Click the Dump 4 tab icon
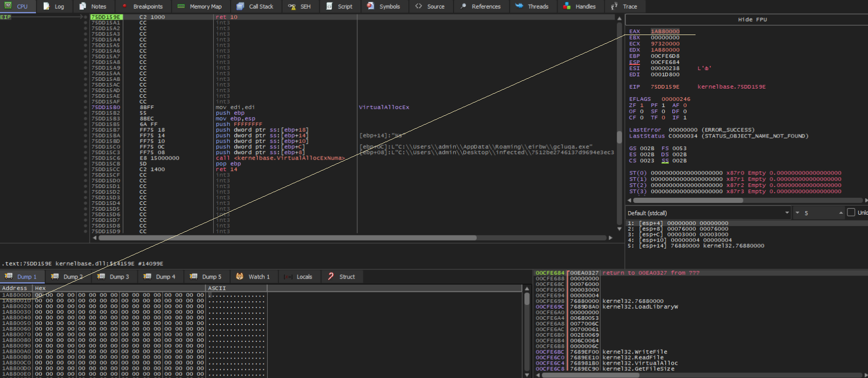The height and width of the screenshot is (378, 868). click(x=147, y=276)
